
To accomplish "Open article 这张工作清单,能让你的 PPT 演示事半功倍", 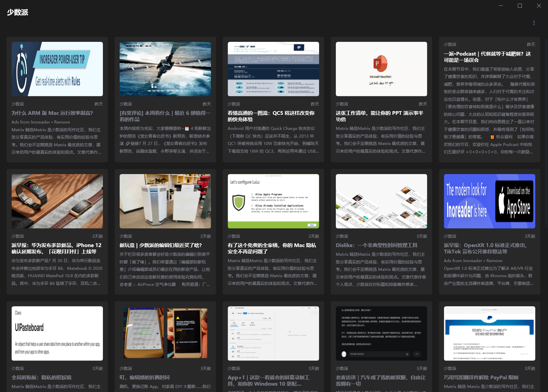I will click(x=379, y=116).
